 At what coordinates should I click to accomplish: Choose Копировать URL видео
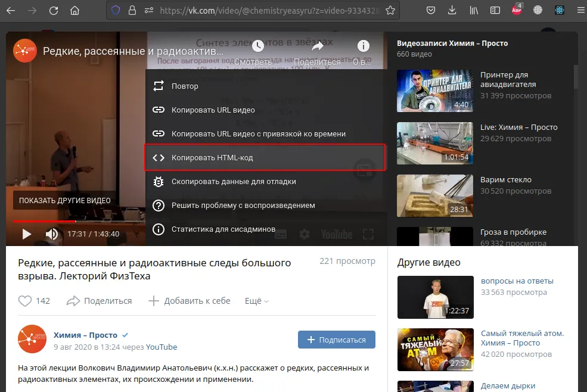tap(265, 110)
